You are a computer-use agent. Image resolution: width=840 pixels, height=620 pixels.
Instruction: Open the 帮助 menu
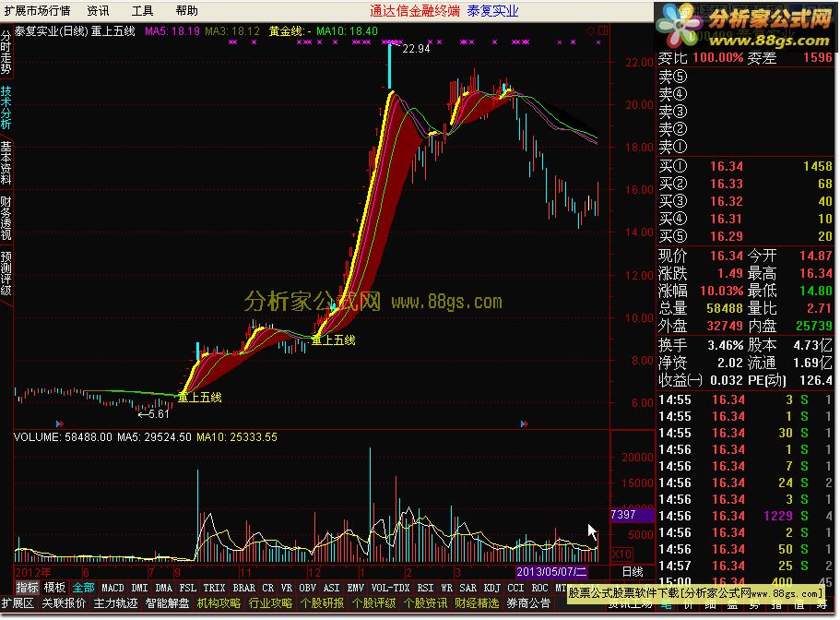(x=186, y=11)
